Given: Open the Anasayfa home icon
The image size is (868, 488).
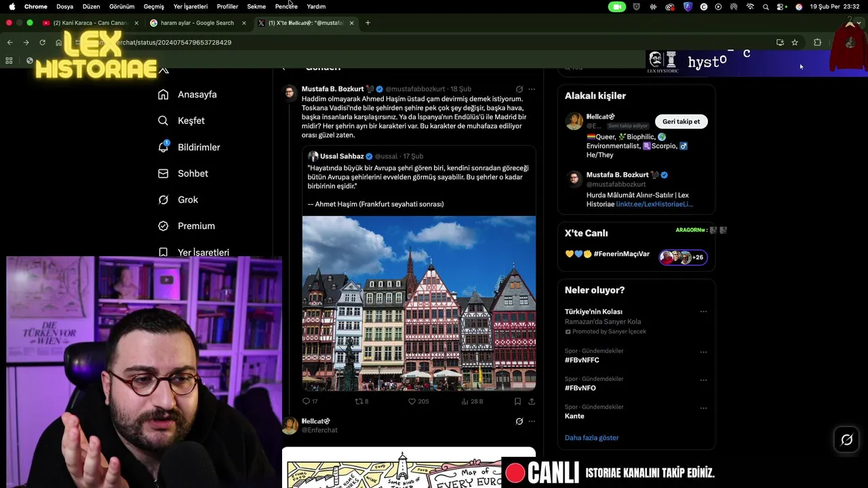Looking at the screenshot, I should pyautogui.click(x=163, y=94).
